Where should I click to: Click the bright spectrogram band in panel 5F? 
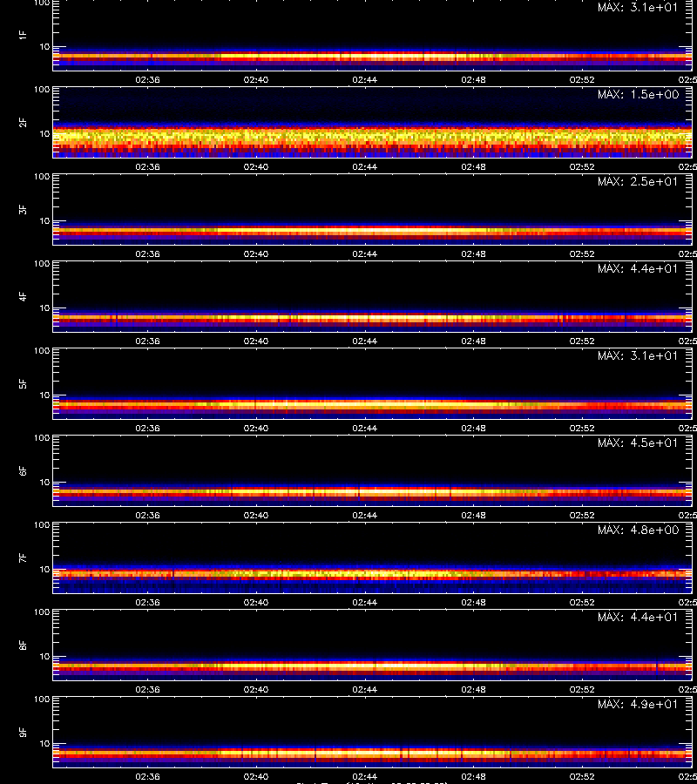pyautogui.click(x=372, y=403)
